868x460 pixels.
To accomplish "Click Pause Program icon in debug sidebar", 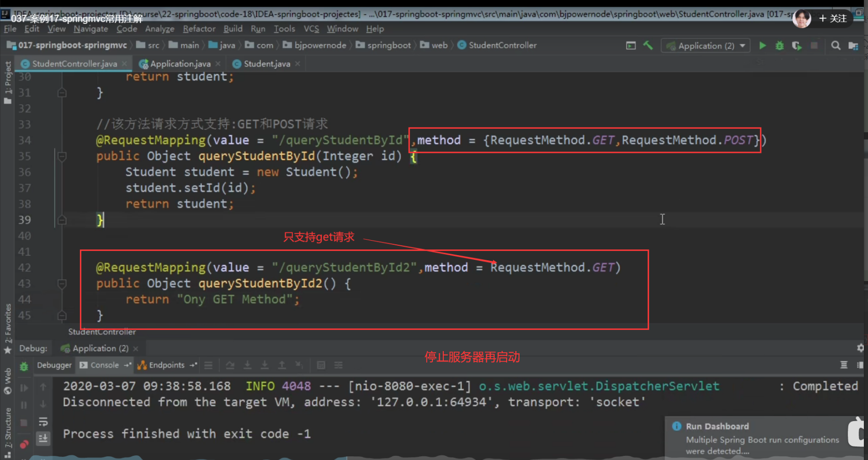I will tap(24, 405).
